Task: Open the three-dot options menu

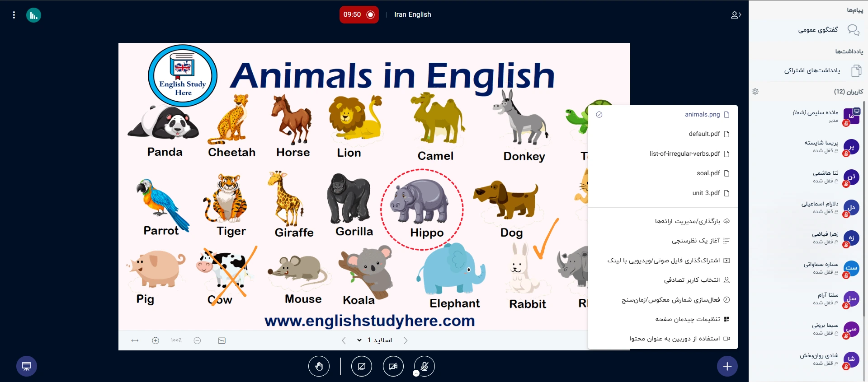Action: tap(14, 15)
